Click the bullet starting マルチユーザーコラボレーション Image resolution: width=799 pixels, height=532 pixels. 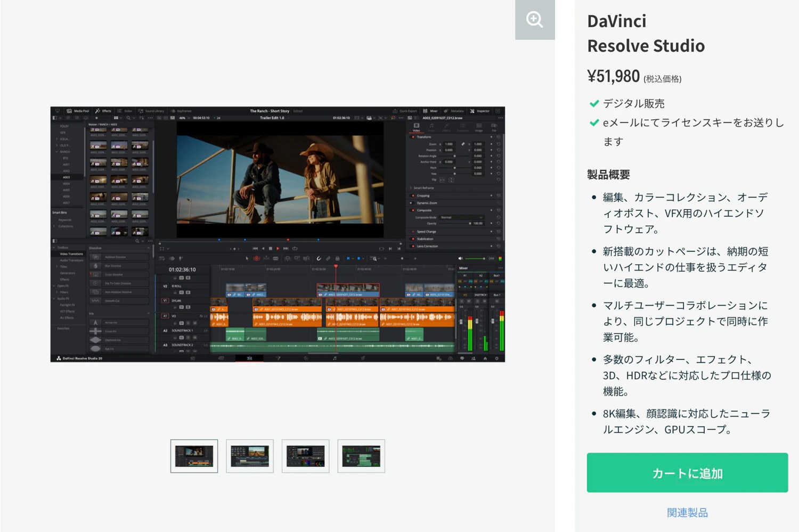tap(685, 321)
